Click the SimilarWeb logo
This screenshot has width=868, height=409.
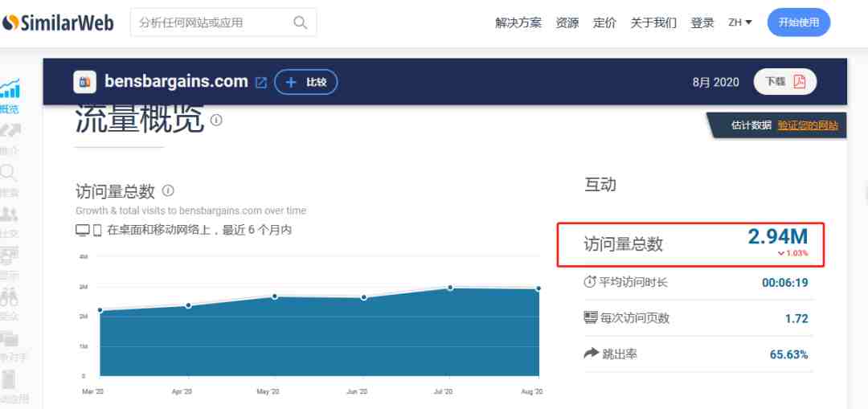(58, 22)
